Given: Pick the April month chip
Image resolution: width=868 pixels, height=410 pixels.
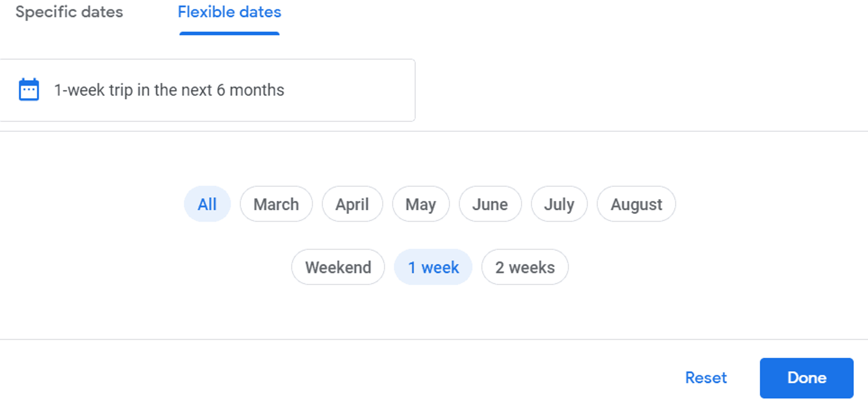Looking at the screenshot, I should tap(352, 204).
